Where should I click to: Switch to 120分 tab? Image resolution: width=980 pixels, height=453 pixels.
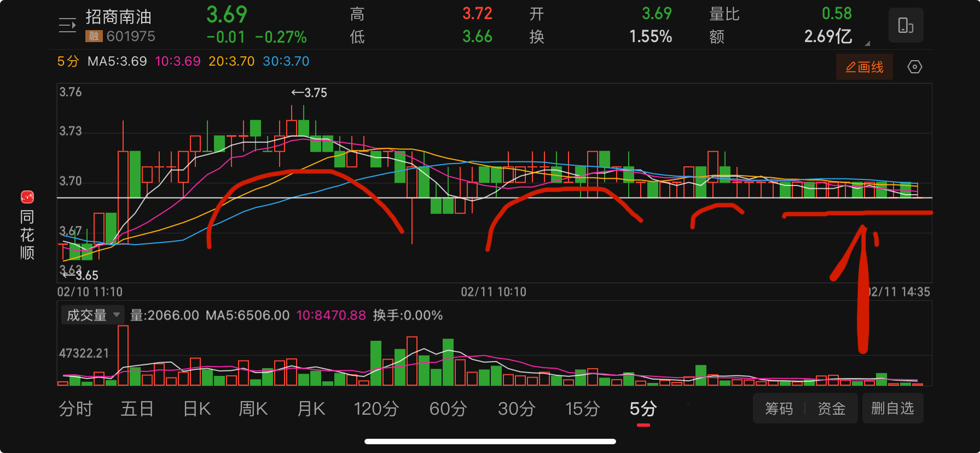[x=376, y=409]
